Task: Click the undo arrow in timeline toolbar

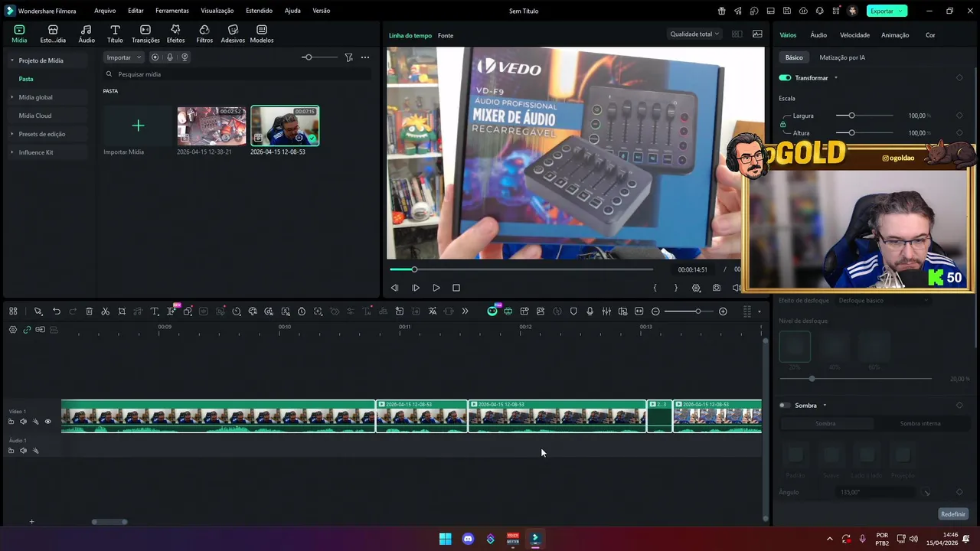Action: [x=57, y=311]
